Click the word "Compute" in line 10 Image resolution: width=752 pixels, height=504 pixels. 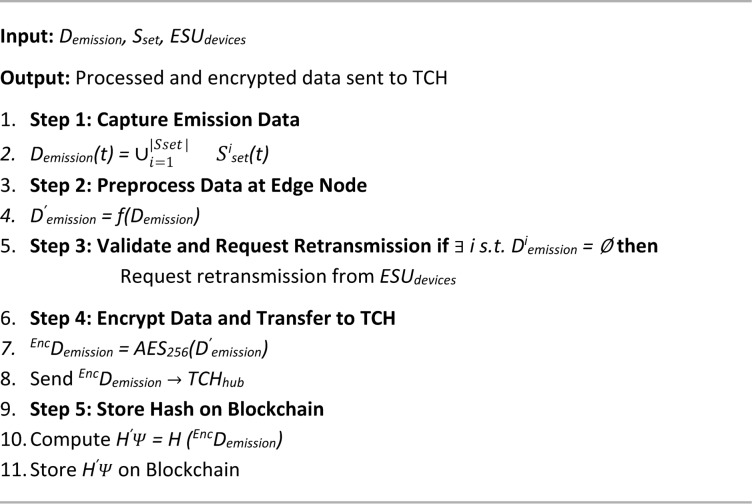pyautogui.click(x=70, y=439)
